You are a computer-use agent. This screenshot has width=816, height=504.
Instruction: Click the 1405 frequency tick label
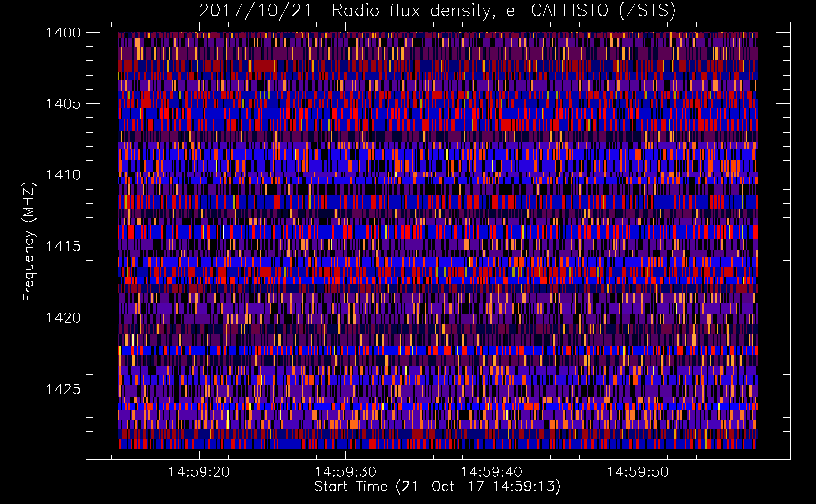point(63,104)
